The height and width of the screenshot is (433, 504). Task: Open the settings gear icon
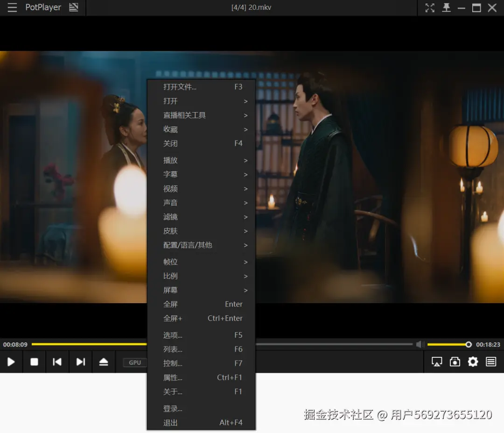pyautogui.click(x=473, y=362)
